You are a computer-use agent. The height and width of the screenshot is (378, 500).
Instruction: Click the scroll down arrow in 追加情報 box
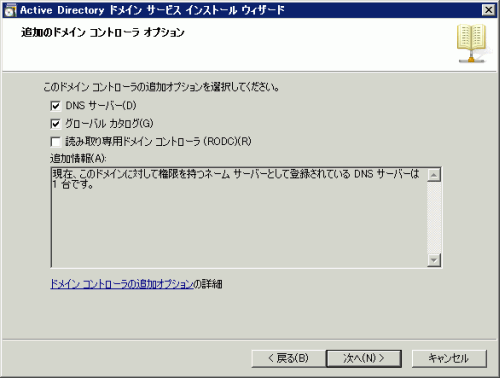coord(434,260)
